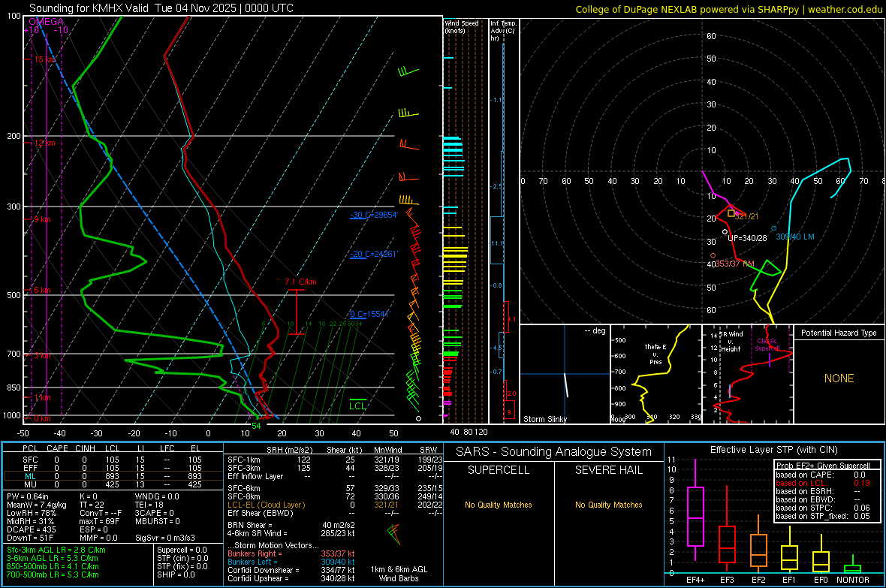
Task: Click the Corfidi Upshear = label
Action: click(259, 578)
